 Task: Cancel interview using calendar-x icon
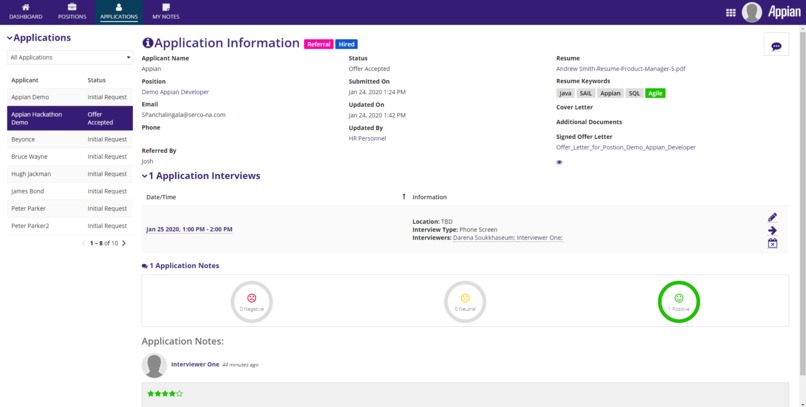[x=772, y=243]
